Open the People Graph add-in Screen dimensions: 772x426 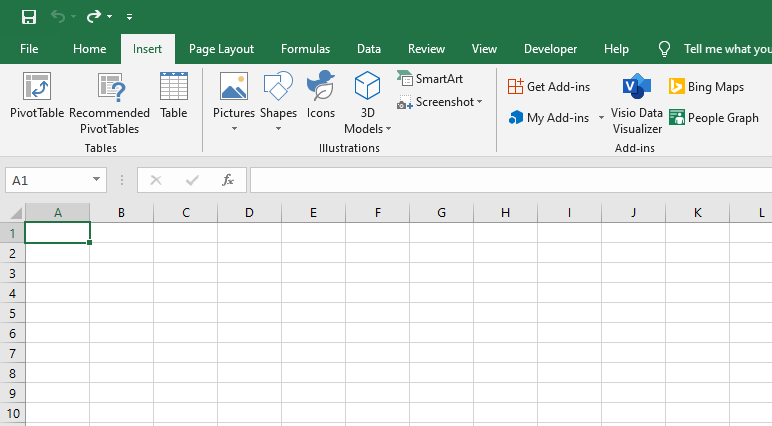point(714,118)
